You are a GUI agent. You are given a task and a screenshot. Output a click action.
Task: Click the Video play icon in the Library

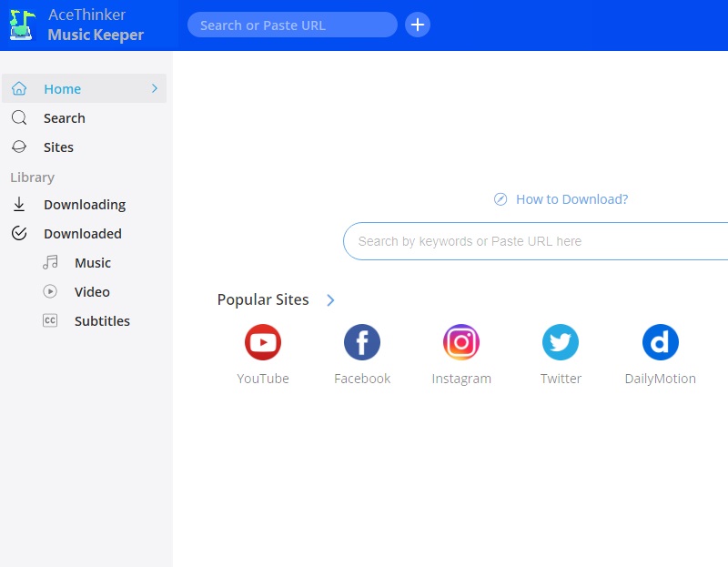click(x=50, y=291)
